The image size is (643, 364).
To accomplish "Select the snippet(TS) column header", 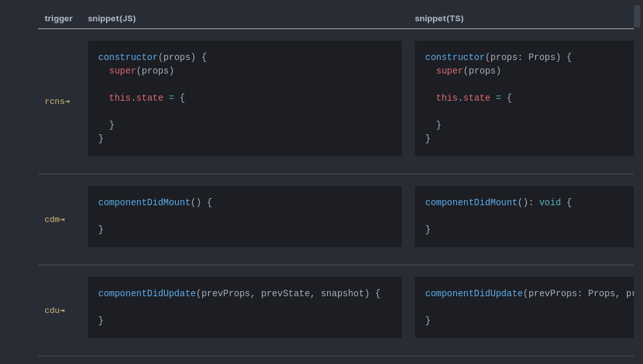I will click(439, 18).
